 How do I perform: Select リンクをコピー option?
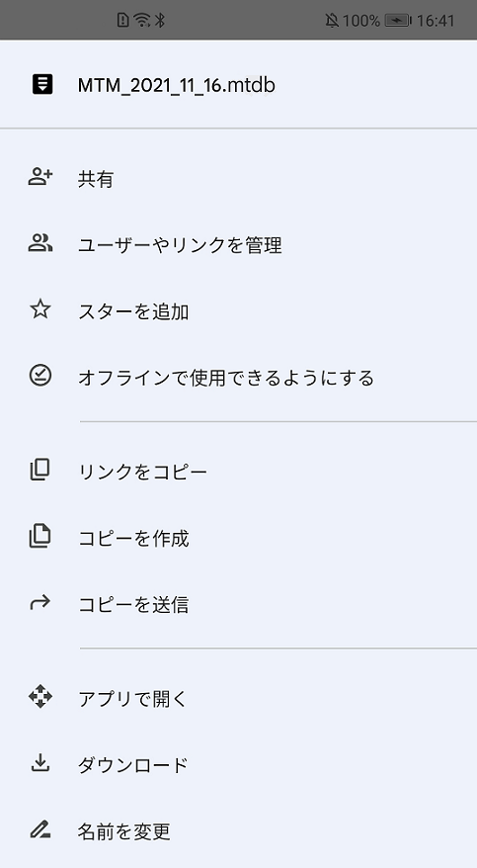coord(238,472)
